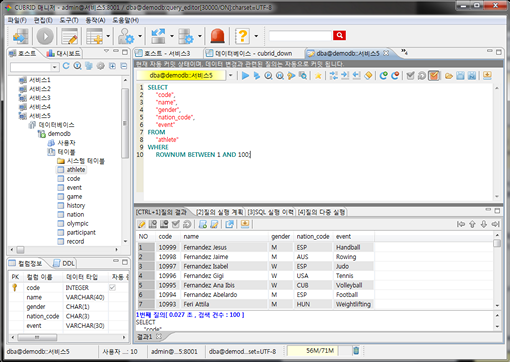The height and width of the screenshot is (362, 510).
Task: Click the yellow question mark help icon
Action: click(243, 36)
